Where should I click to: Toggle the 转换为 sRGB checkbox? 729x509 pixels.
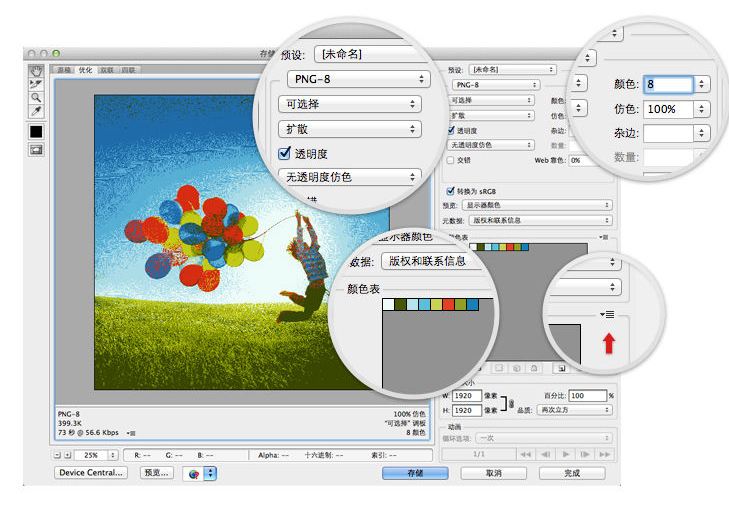coord(450,191)
